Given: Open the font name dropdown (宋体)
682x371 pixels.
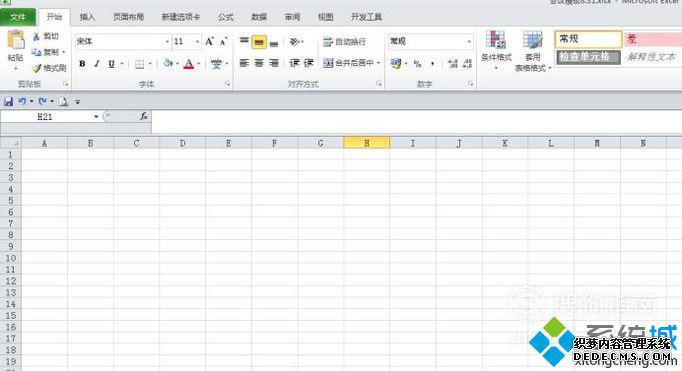Looking at the screenshot, I should click(x=167, y=42).
